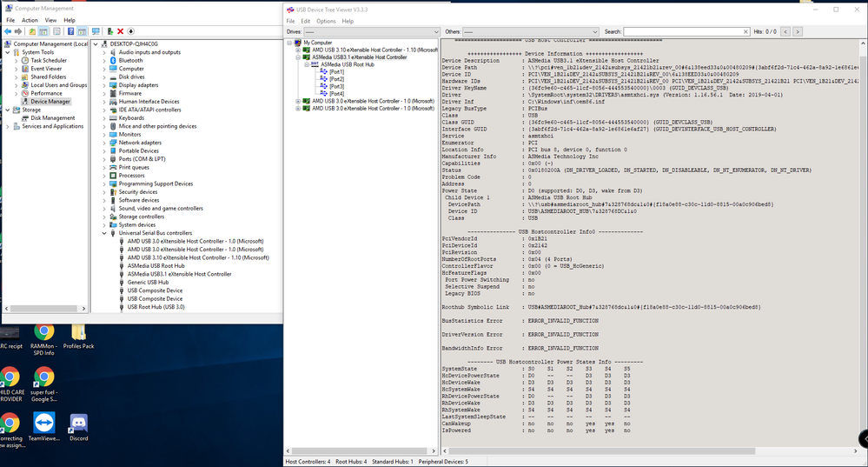Image resolution: width=868 pixels, height=467 pixels.
Task: Collapse Universal Serial Bus controllers category
Action: pos(104,233)
